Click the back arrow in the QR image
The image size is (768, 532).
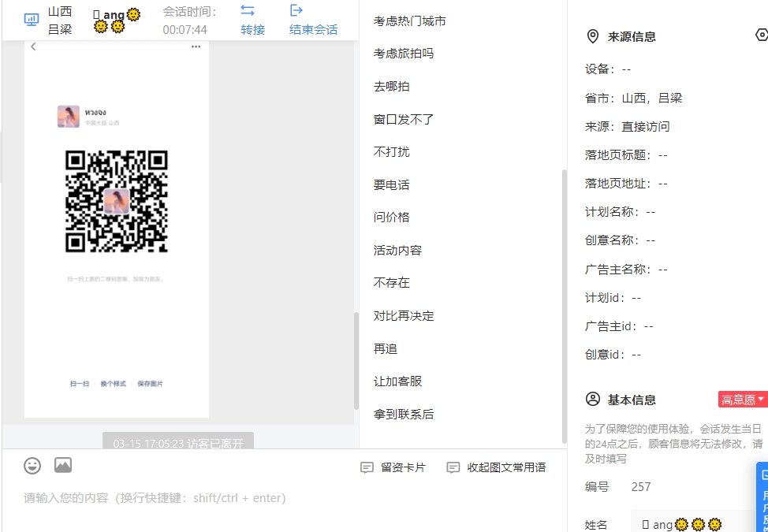tap(33, 47)
